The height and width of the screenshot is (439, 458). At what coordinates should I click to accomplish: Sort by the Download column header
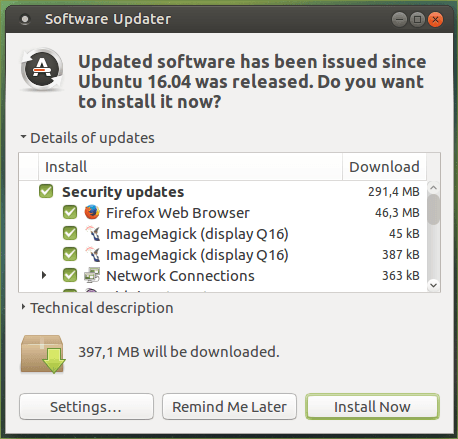(x=384, y=167)
